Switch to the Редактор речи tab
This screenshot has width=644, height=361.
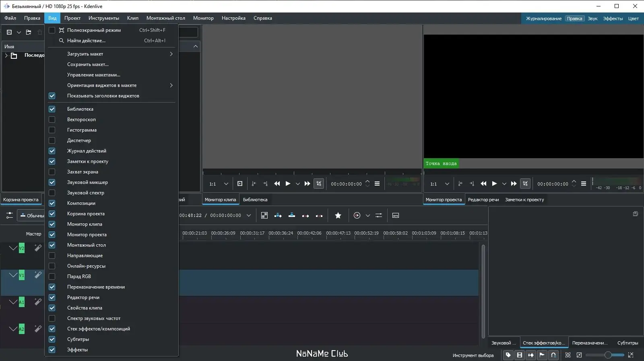[483, 200]
